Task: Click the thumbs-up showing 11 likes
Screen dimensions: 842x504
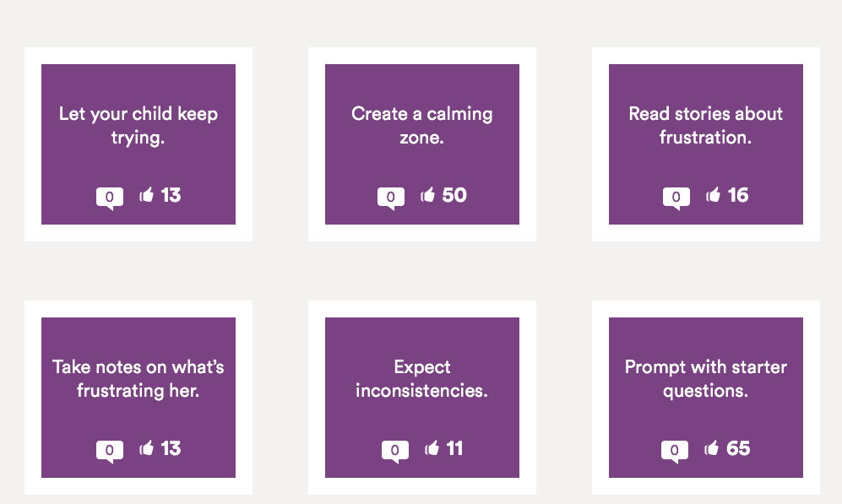Action: click(432, 447)
